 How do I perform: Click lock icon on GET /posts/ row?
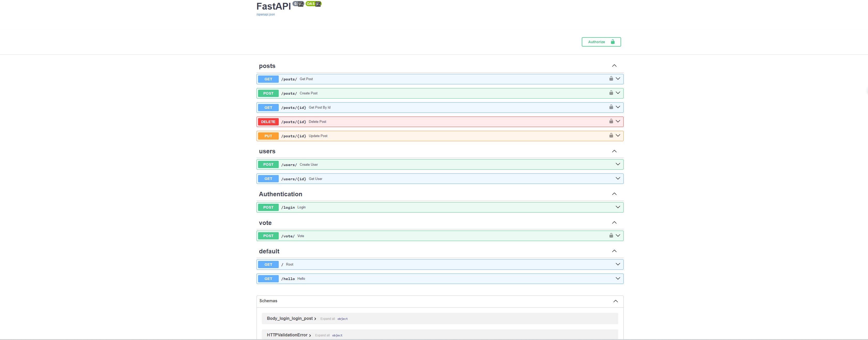coord(611,79)
